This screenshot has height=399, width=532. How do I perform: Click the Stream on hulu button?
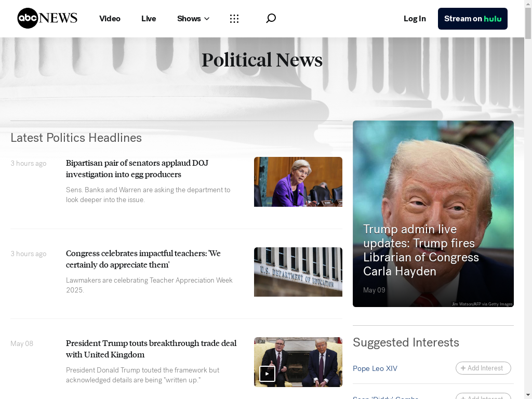click(x=473, y=19)
